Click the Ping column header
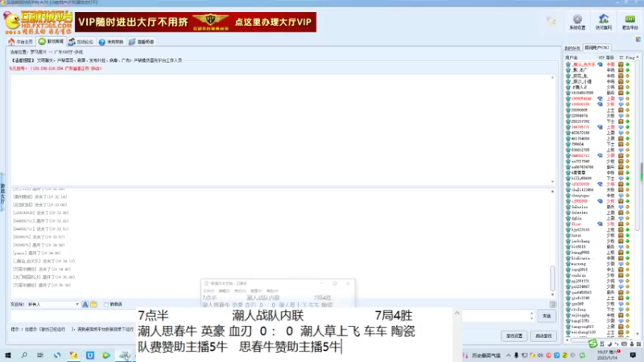 [x=630, y=58]
